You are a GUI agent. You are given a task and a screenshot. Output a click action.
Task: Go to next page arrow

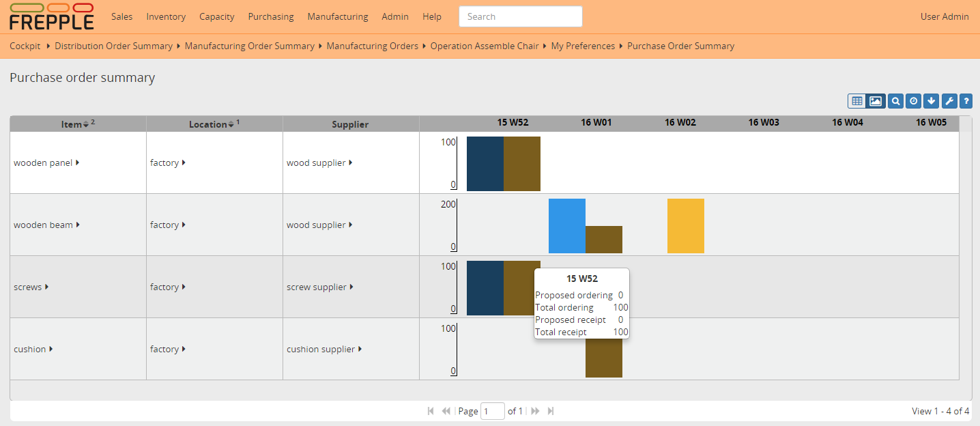pyautogui.click(x=535, y=411)
